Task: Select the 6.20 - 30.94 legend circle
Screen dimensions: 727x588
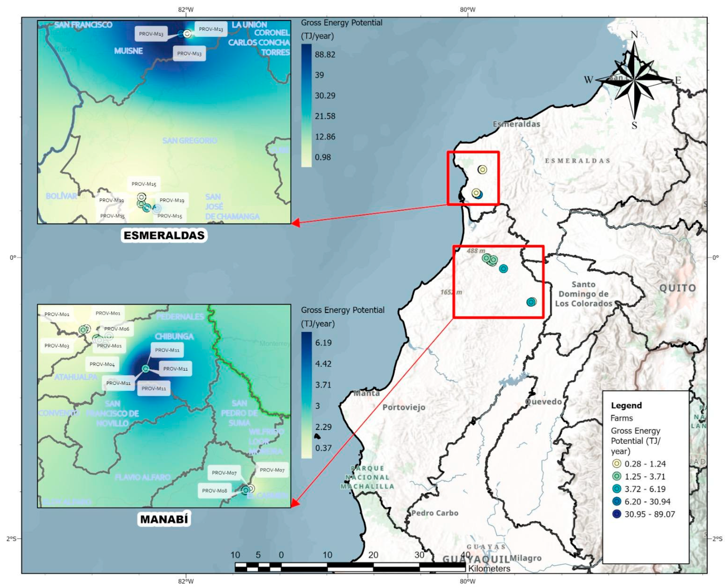Action: (617, 501)
